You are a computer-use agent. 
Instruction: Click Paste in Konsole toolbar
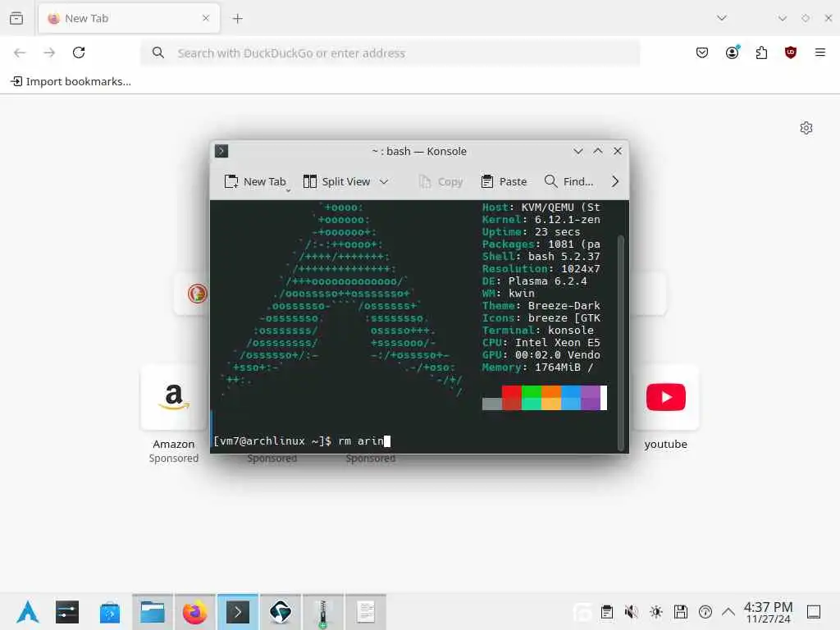[x=504, y=181]
